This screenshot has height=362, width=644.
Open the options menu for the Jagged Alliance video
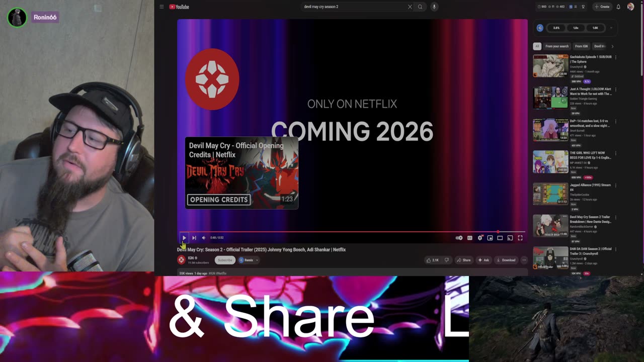tap(616, 185)
